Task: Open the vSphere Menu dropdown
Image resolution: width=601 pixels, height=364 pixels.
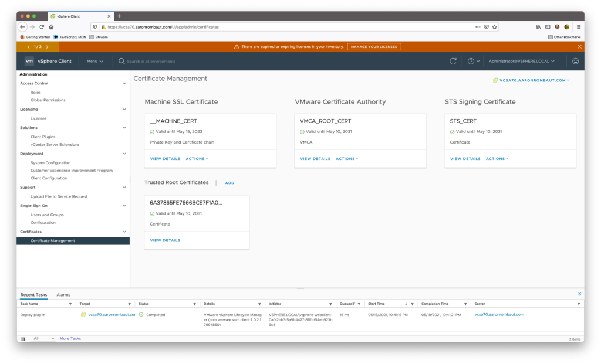Action: point(95,61)
